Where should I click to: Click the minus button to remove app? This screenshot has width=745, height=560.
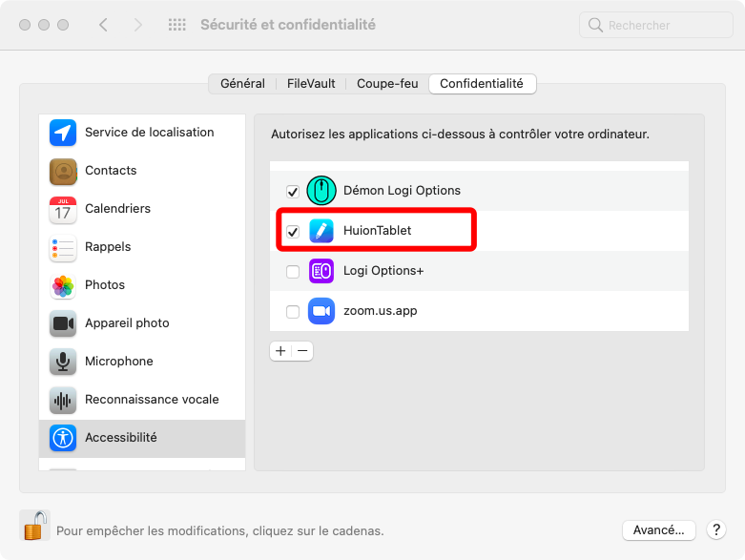click(302, 351)
